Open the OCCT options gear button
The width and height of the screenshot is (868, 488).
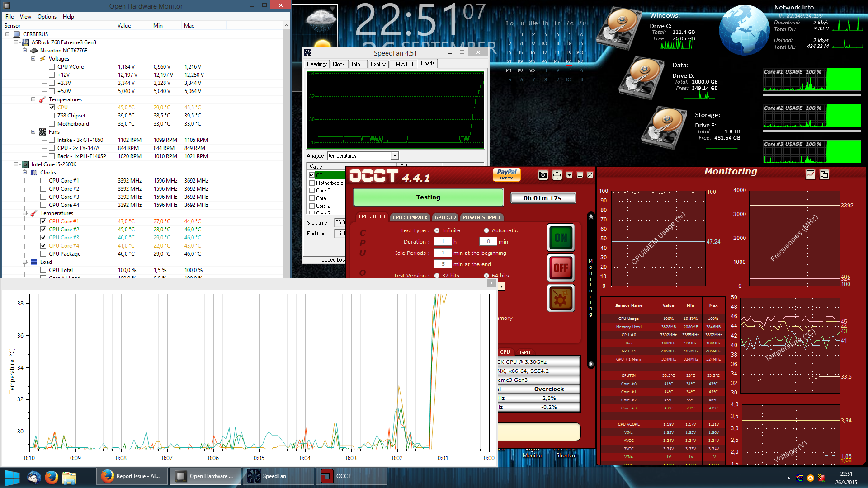tap(561, 298)
